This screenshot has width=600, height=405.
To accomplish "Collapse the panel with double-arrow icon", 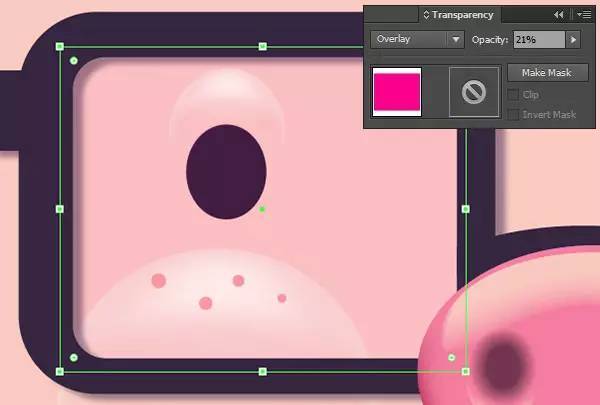I will coord(558,15).
